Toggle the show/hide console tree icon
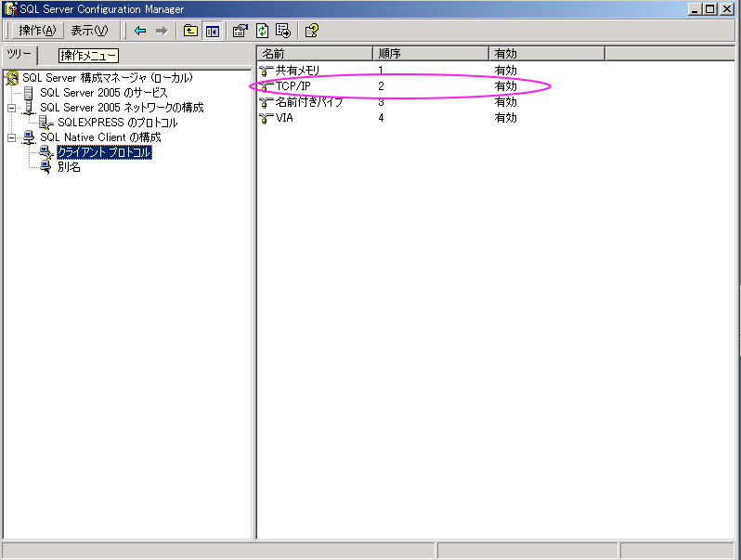 pos(212,31)
